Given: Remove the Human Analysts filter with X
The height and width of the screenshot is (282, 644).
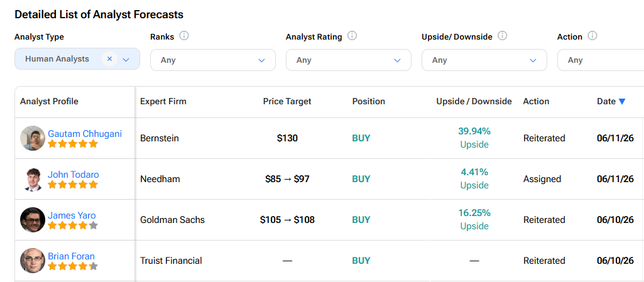Looking at the screenshot, I should [110, 59].
